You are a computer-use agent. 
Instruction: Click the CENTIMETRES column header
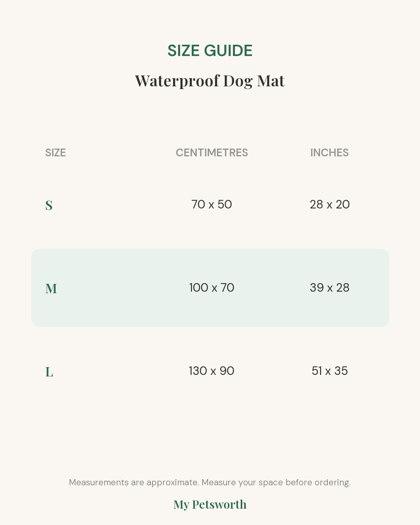click(x=212, y=152)
